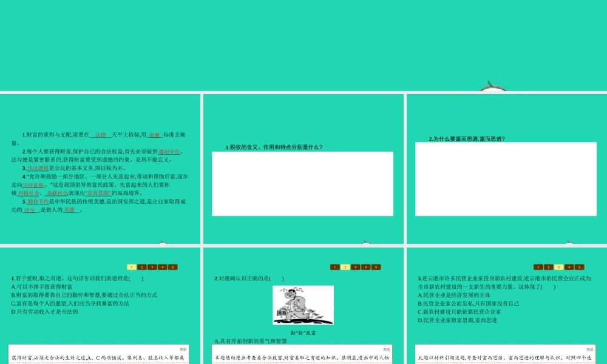Click the underlined answer 遵纪守法
The width and height of the screenshot is (607, 364).
pos(169,152)
